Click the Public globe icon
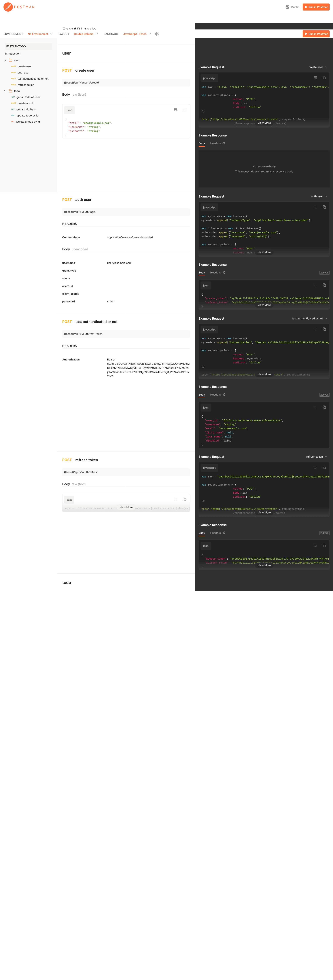This screenshot has height=980, width=333. 287,7
